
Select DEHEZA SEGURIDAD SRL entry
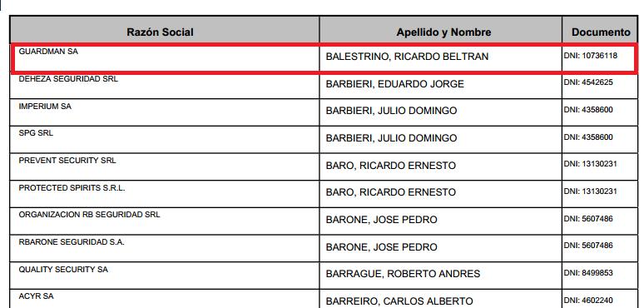[x=68, y=79]
